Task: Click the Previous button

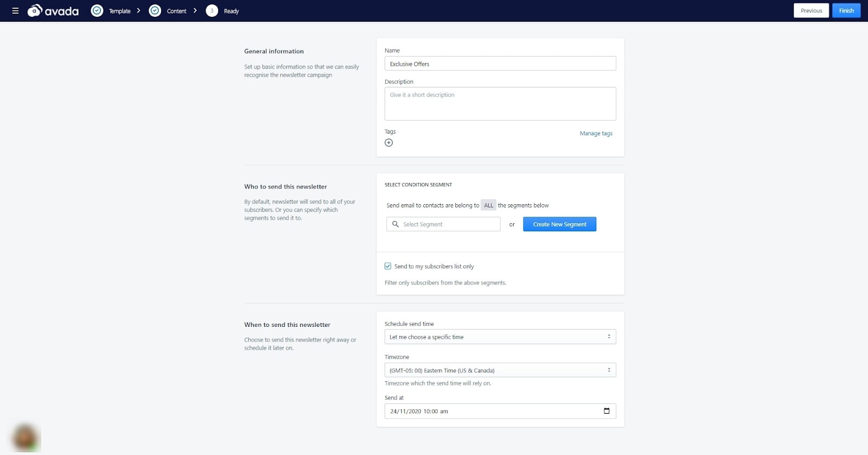Action: coord(811,11)
